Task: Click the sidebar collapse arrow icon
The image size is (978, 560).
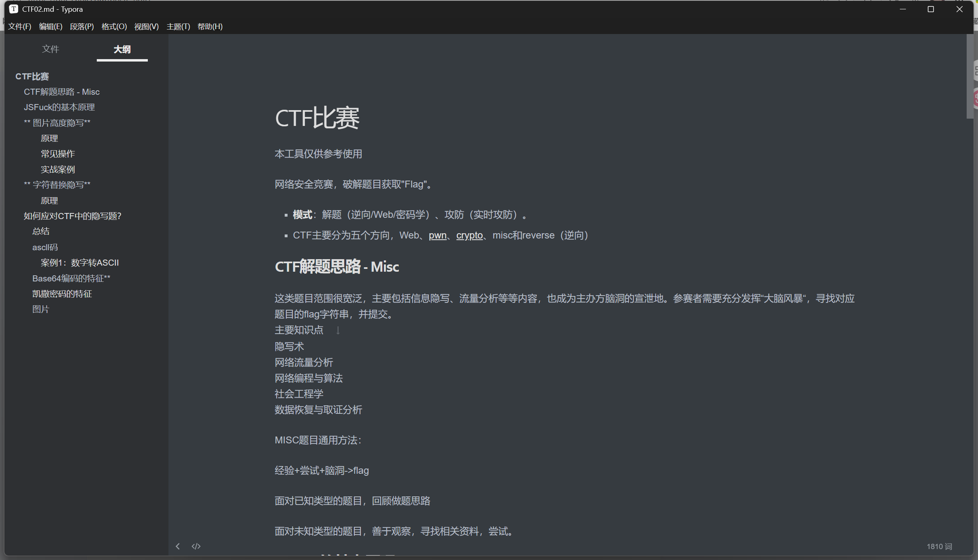Action: click(x=178, y=546)
